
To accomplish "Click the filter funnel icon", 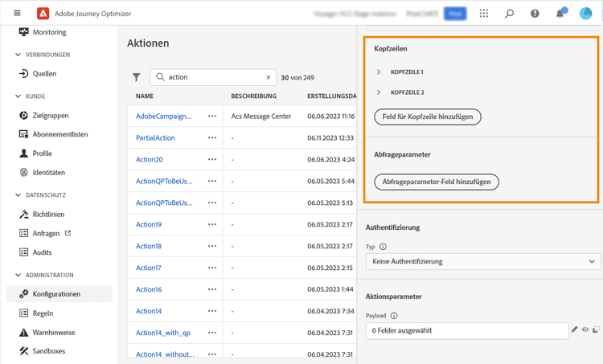I will click(137, 77).
